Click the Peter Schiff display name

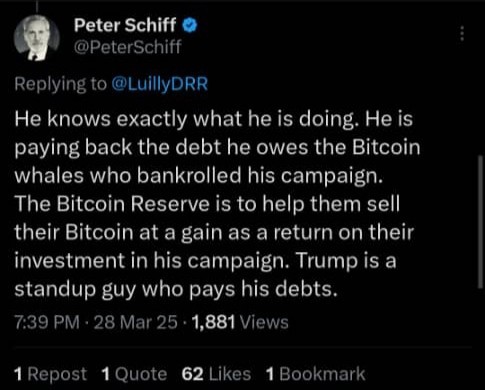tap(125, 25)
